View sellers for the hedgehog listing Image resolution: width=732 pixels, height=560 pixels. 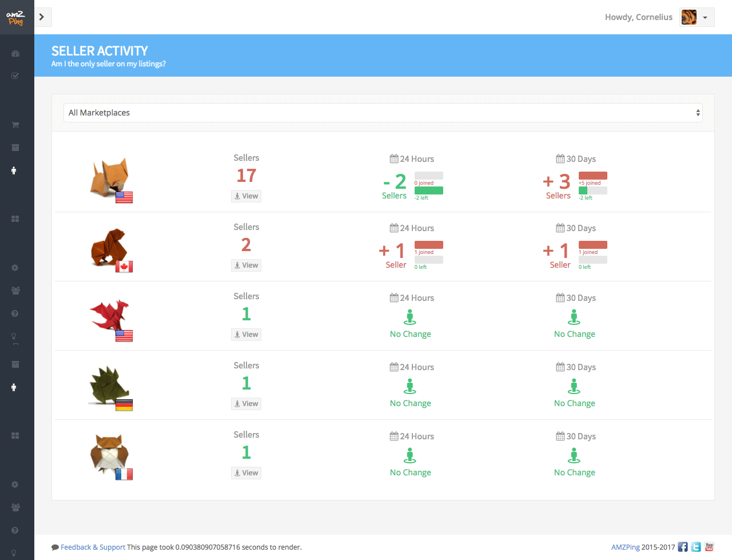pos(246,403)
